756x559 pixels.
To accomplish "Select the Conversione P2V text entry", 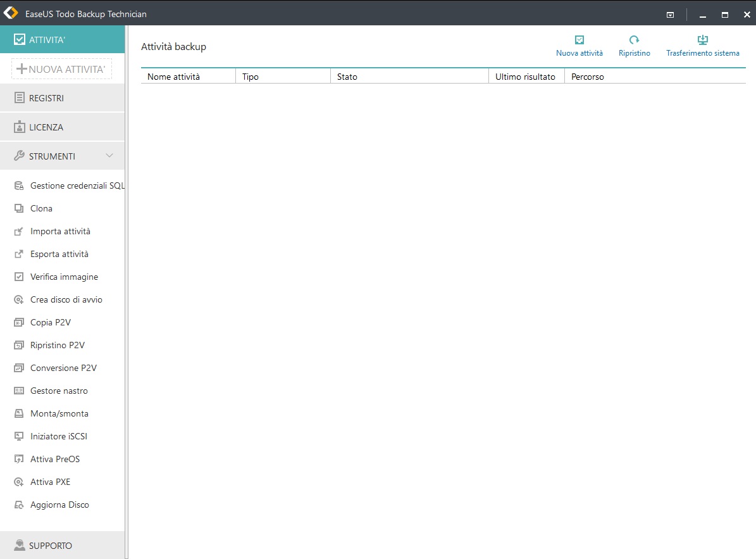I will pyautogui.click(x=64, y=368).
